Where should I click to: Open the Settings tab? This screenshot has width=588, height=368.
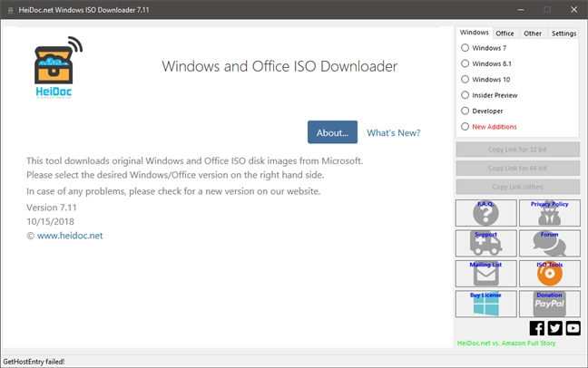(x=563, y=34)
